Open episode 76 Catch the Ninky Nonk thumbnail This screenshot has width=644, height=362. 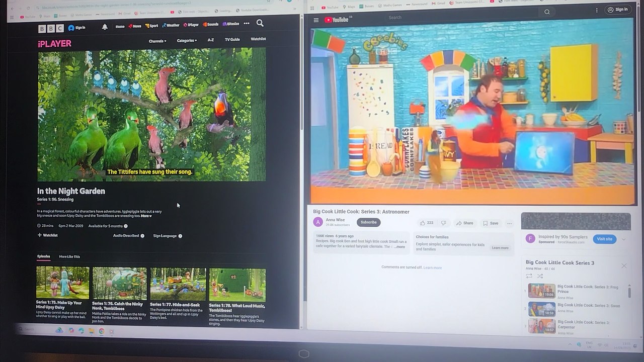click(120, 284)
